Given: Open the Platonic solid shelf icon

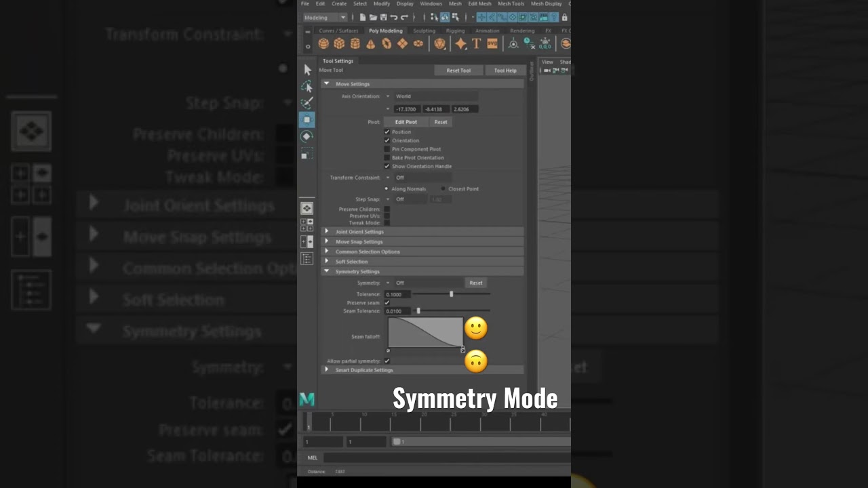Looking at the screenshot, I should (x=440, y=43).
